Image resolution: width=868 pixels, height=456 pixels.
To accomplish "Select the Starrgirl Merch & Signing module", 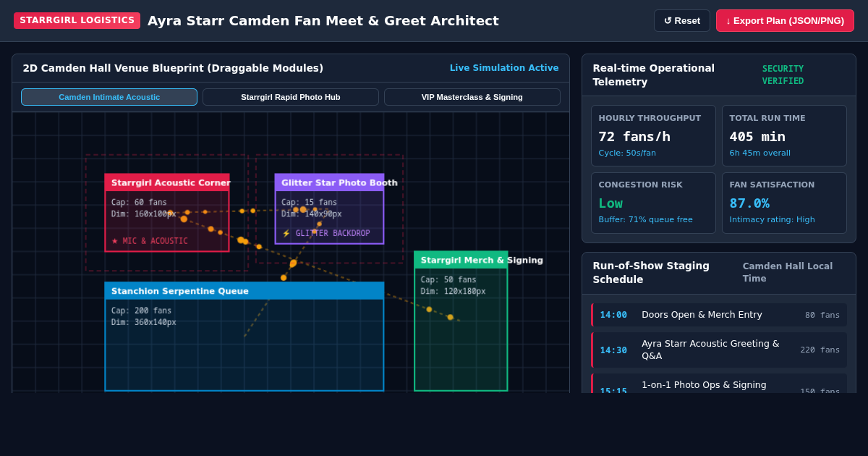I will click(461, 321).
